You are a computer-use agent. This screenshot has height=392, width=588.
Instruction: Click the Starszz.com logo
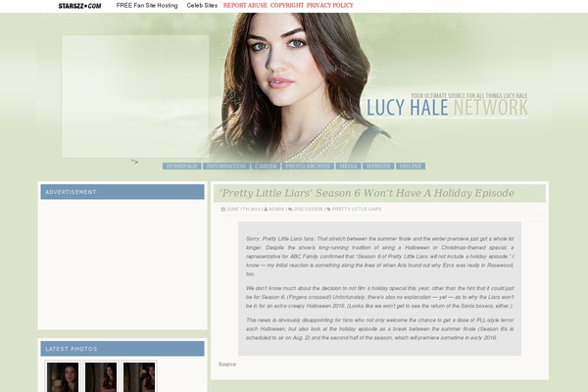coord(79,6)
